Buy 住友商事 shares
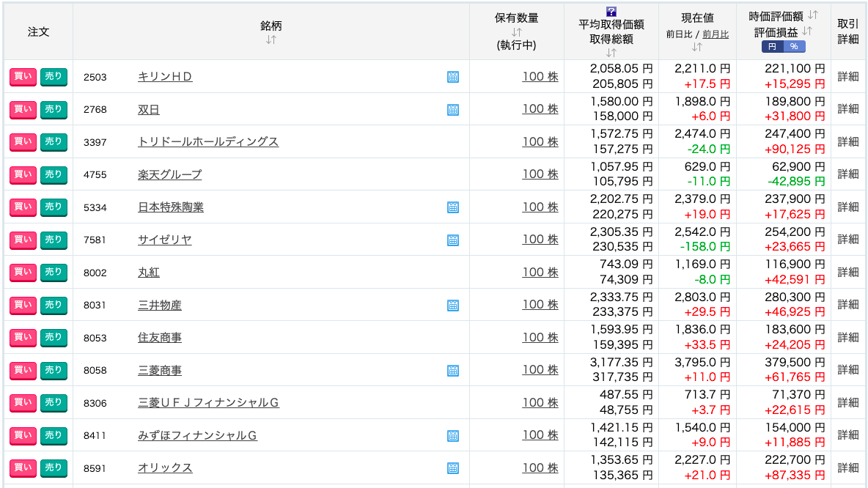The image size is (868, 488). coord(23,338)
